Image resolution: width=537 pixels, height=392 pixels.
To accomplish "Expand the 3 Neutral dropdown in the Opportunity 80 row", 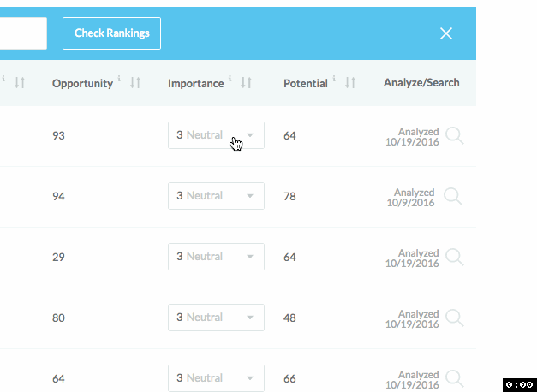I will click(x=216, y=318).
